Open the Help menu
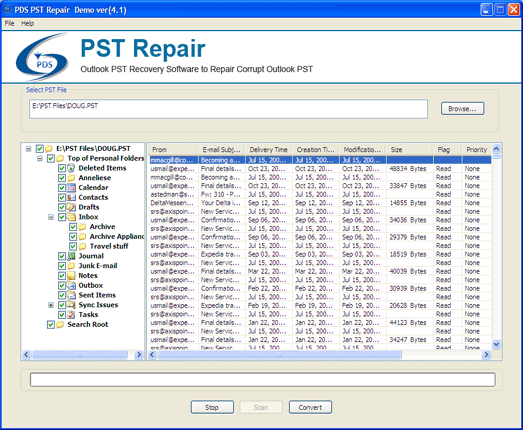Screen dimensions: 523x430 [x=27, y=23]
